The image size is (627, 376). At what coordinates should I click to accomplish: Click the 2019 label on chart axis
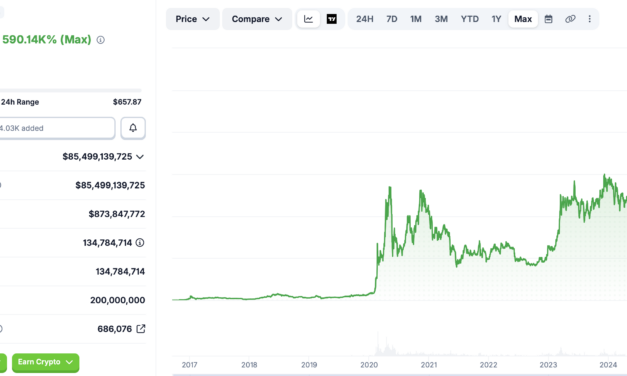coord(309,365)
